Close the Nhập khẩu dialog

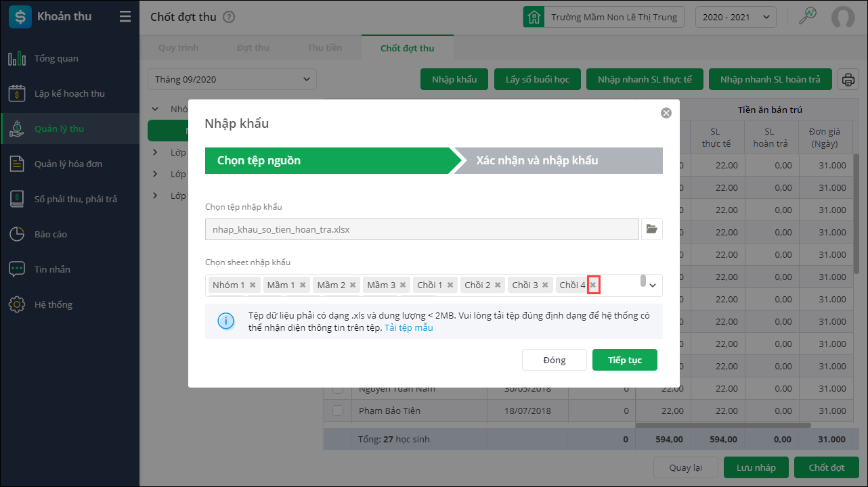(x=666, y=113)
